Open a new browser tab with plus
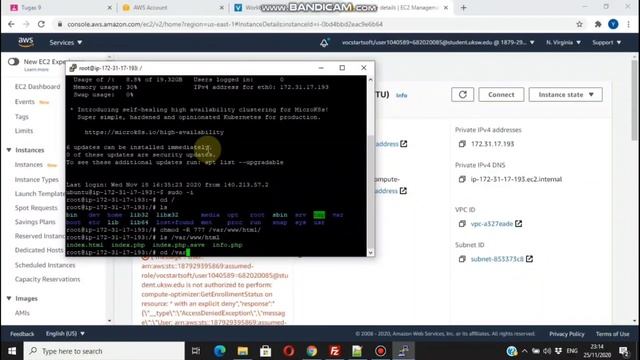 click(463, 8)
